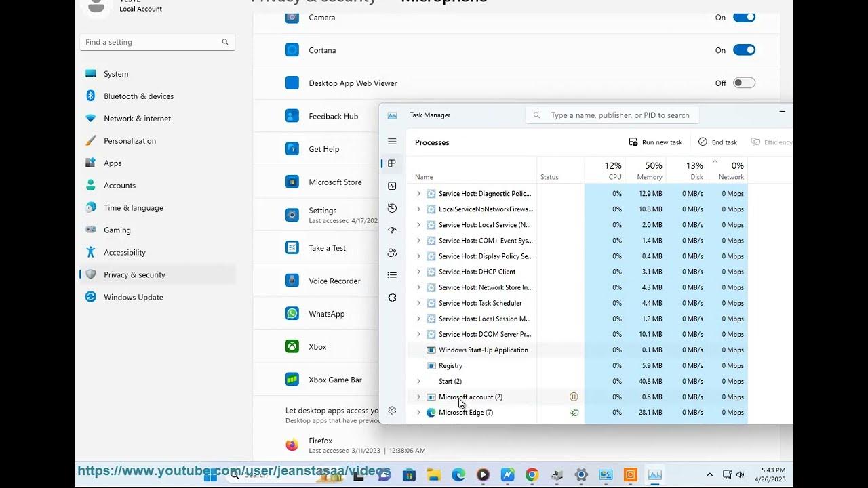Click Voice Recorder app icon
Image resolution: width=868 pixels, height=488 pixels.
(292, 281)
